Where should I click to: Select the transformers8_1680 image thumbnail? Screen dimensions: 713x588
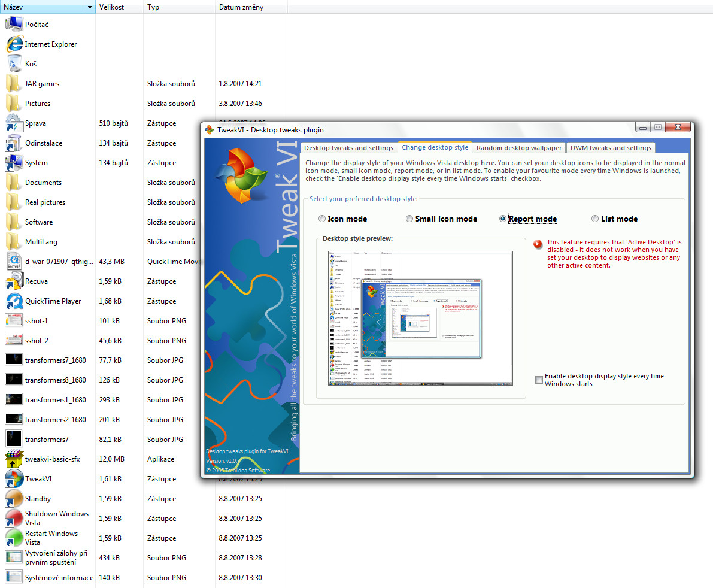coord(14,380)
